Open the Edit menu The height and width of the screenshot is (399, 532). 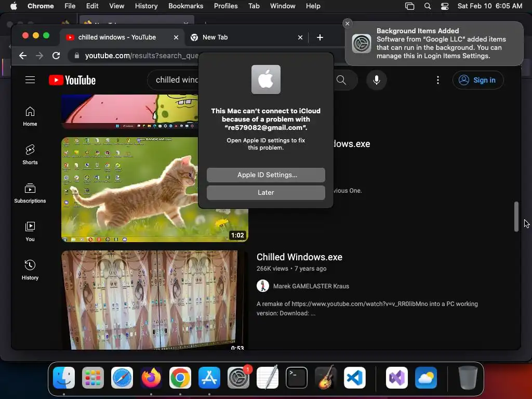[92, 6]
